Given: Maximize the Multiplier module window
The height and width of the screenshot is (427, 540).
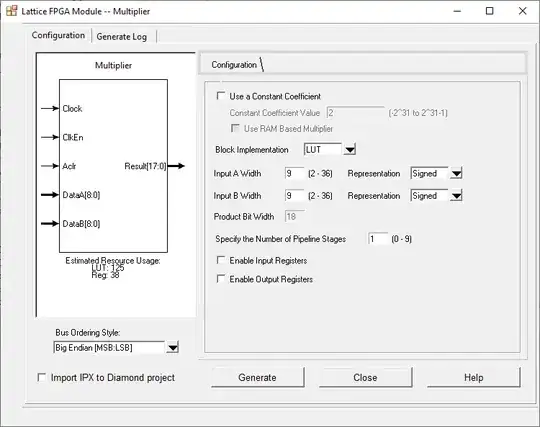Looking at the screenshot, I should (489, 11).
